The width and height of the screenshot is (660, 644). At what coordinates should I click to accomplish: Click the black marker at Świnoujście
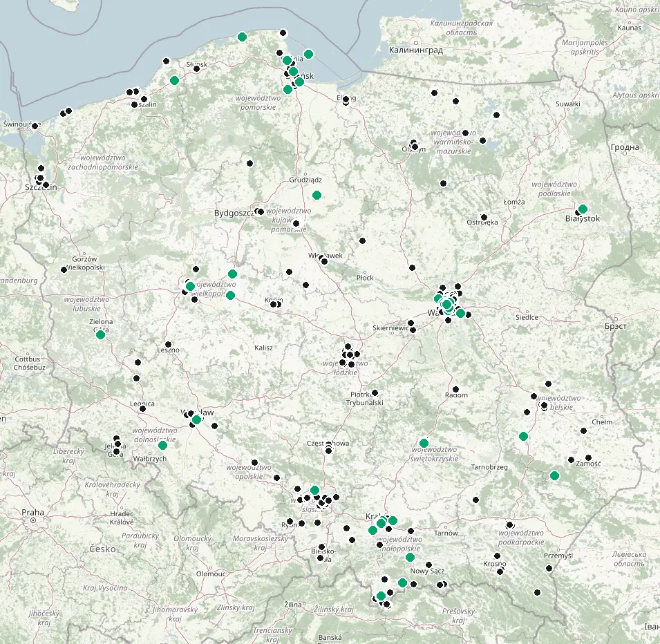35,126
